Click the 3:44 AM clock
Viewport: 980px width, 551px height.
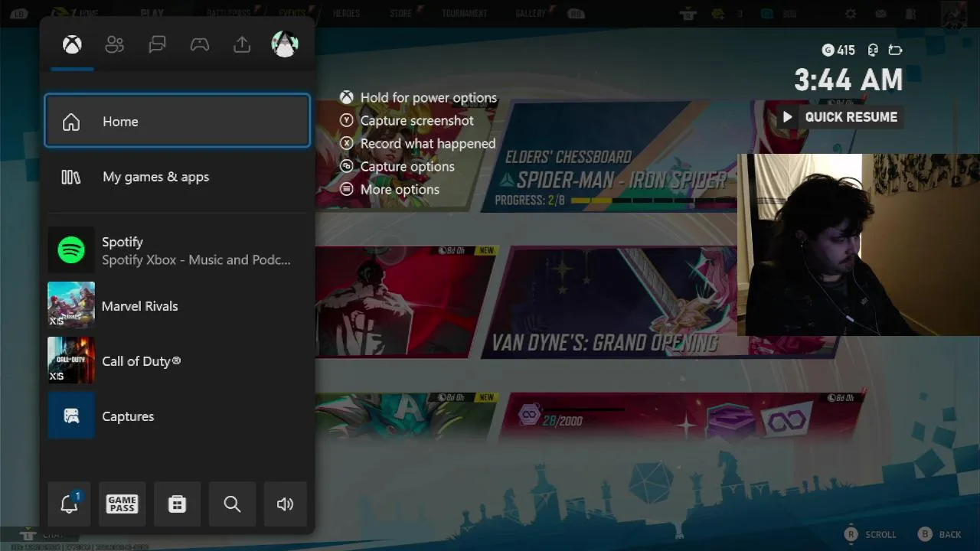(848, 80)
